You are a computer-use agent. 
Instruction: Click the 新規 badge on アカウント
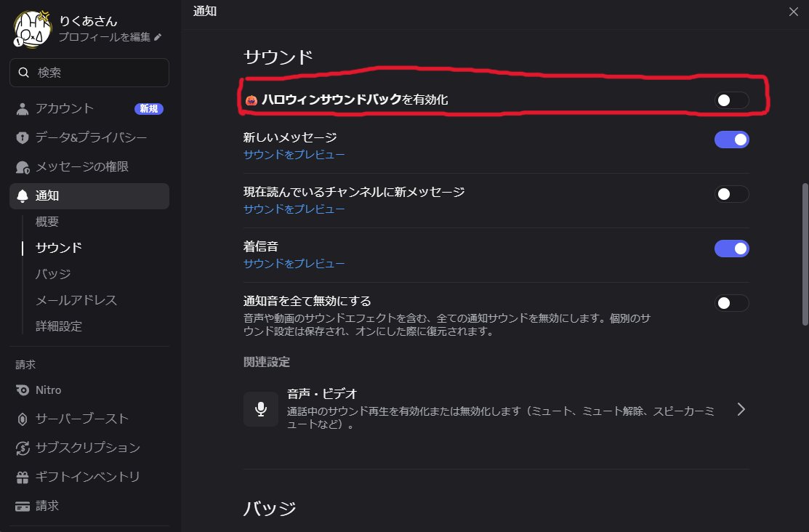click(x=148, y=109)
